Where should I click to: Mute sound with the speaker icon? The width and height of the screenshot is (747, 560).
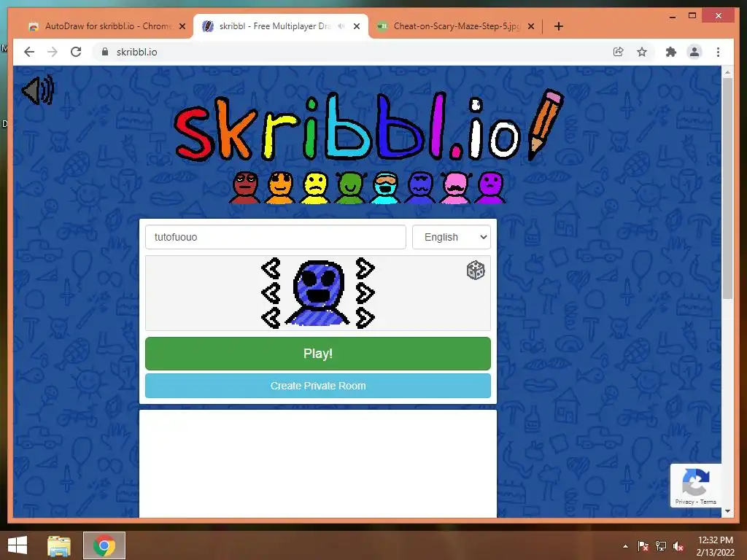point(38,90)
